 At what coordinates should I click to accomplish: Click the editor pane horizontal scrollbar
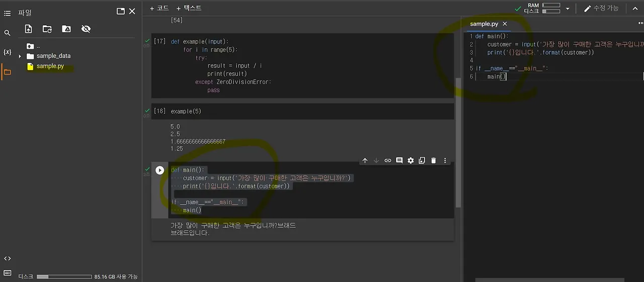(549, 280)
